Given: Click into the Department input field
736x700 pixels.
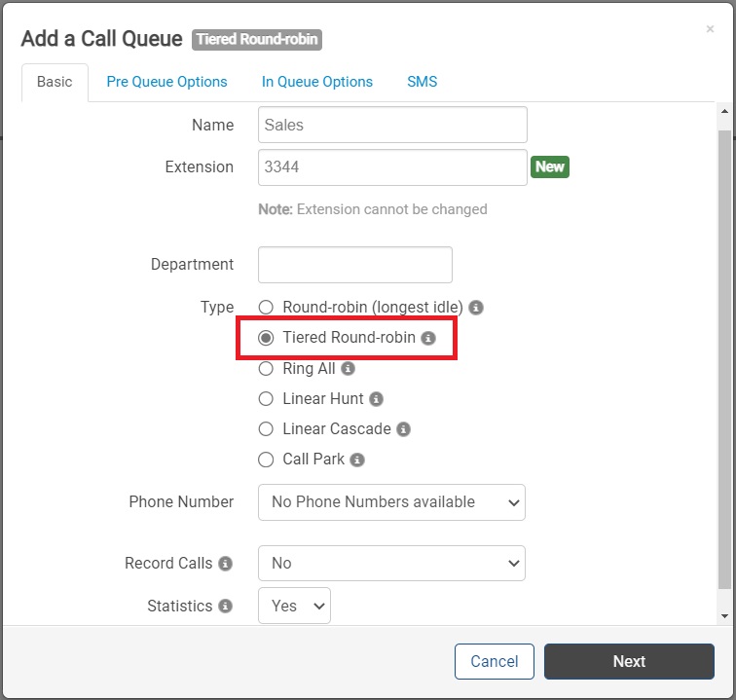Looking at the screenshot, I should [355, 265].
